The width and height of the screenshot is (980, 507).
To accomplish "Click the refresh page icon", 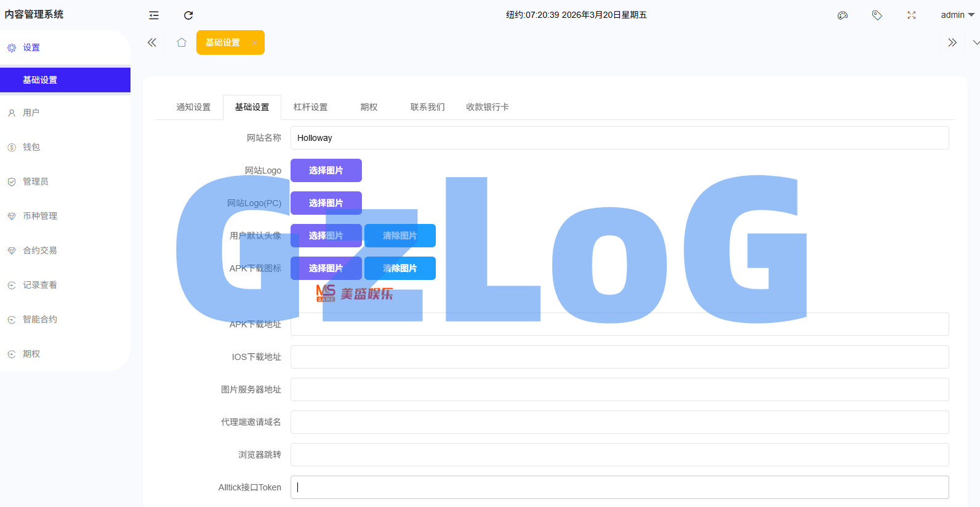I will coord(188,15).
